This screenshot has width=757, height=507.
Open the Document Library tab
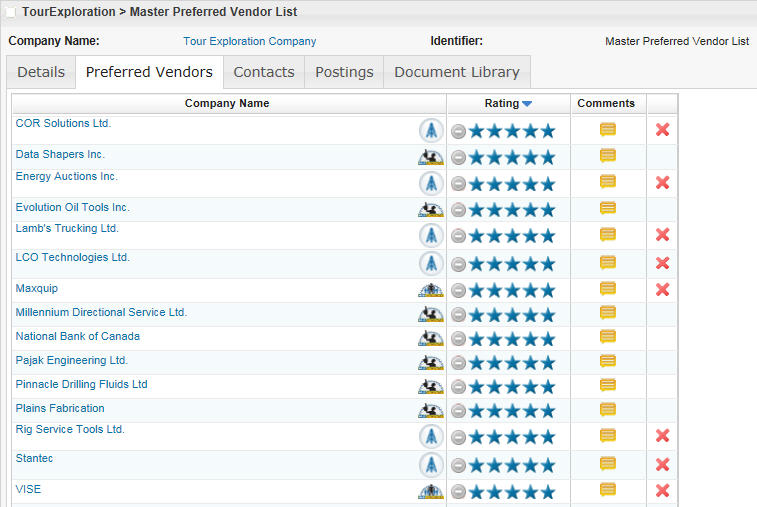[457, 72]
